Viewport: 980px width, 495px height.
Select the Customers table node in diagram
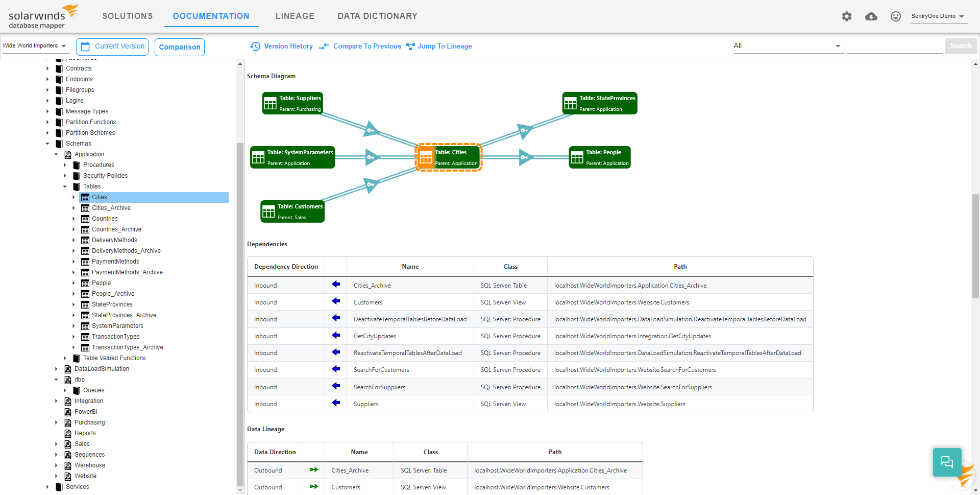(x=292, y=211)
